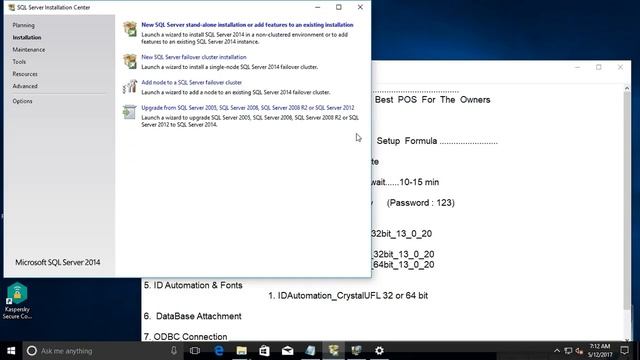Open File Explorer from taskbar

[x=242, y=351]
